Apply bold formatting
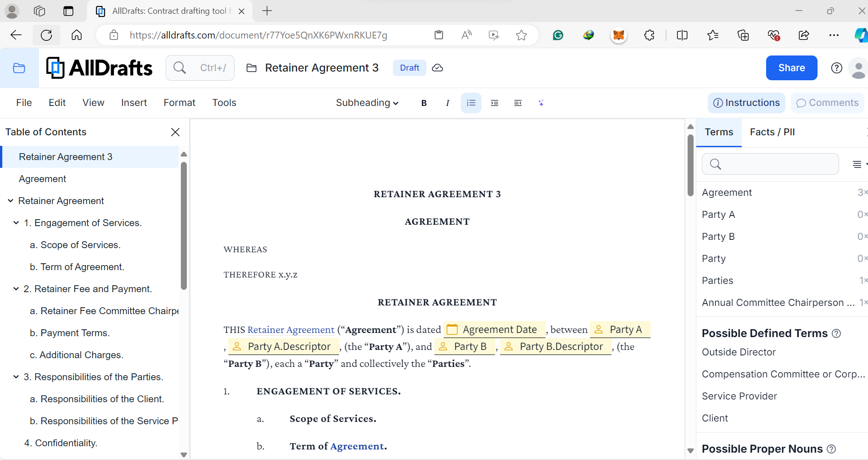The width and height of the screenshot is (868, 460). pos(424,103)
